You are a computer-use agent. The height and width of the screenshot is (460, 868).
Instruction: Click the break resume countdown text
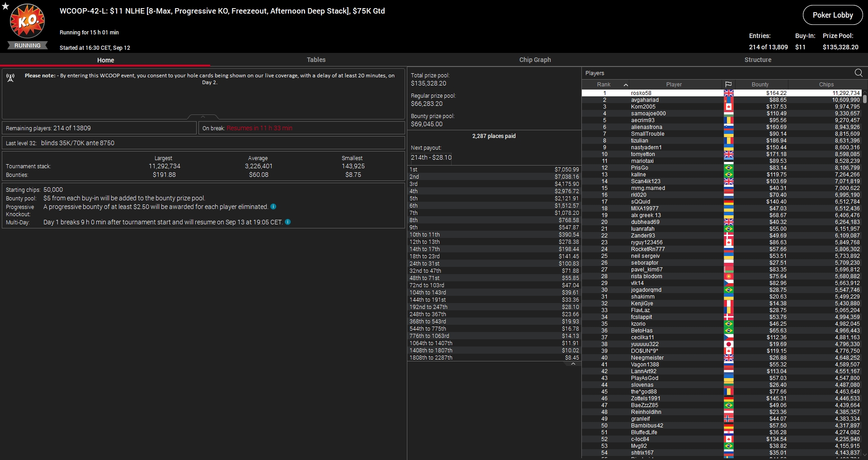pos(259,128)
